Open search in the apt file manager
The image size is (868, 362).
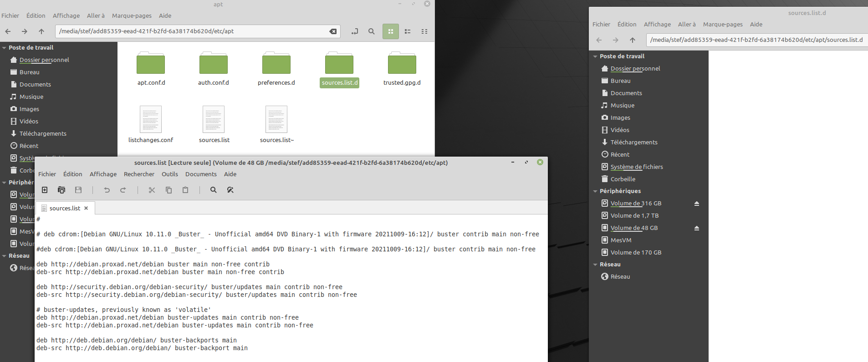pos(372,31)
